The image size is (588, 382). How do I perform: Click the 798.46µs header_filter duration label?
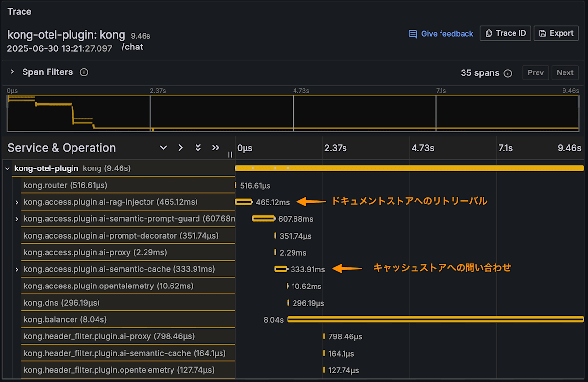tap(345, 337)
